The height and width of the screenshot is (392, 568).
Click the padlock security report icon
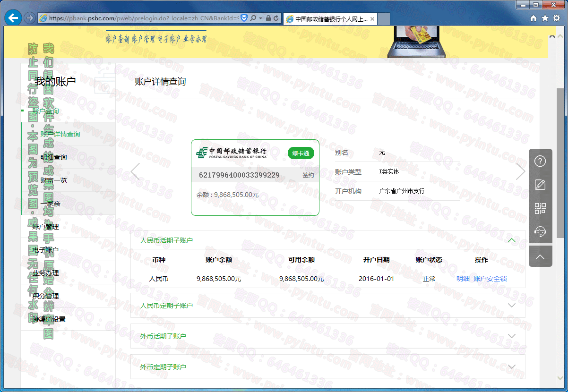pyautogui.click(x=268, y=18)
